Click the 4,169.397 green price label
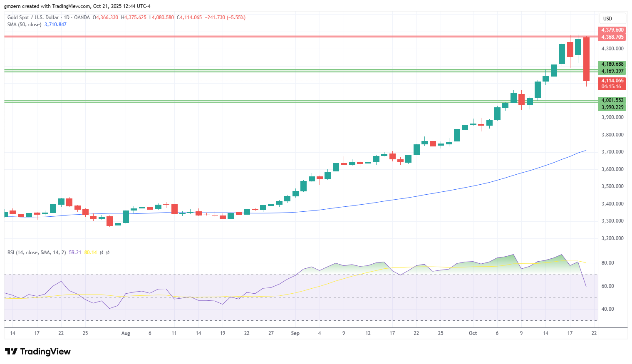Screen dimensions: 632x364 pyautogui.click(x=612, y=71)
